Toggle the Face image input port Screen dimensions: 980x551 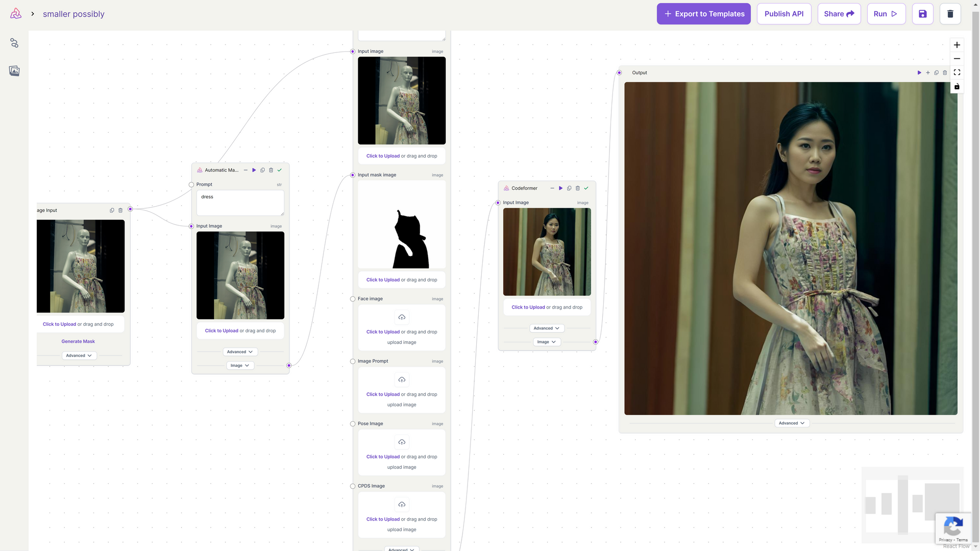click(x=353, y=299)
